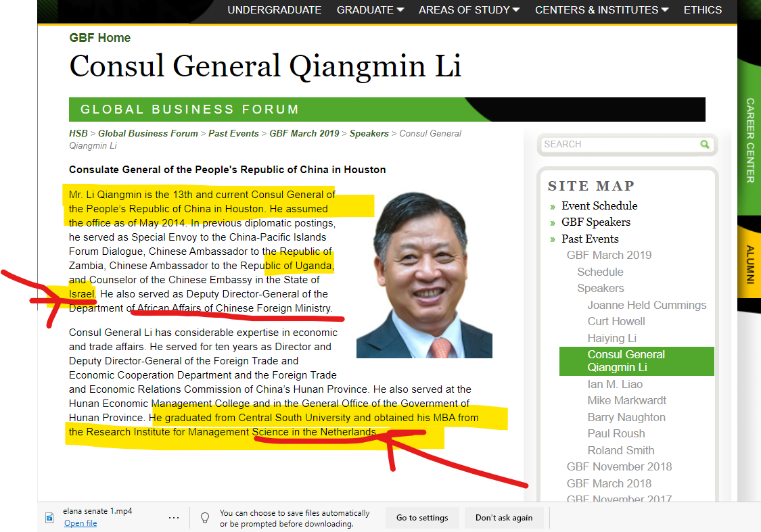This screenshot has height=532, width=761.
Task: Click the bullet arrow beside GBF Speakers
Action: (x=552, y=224)
